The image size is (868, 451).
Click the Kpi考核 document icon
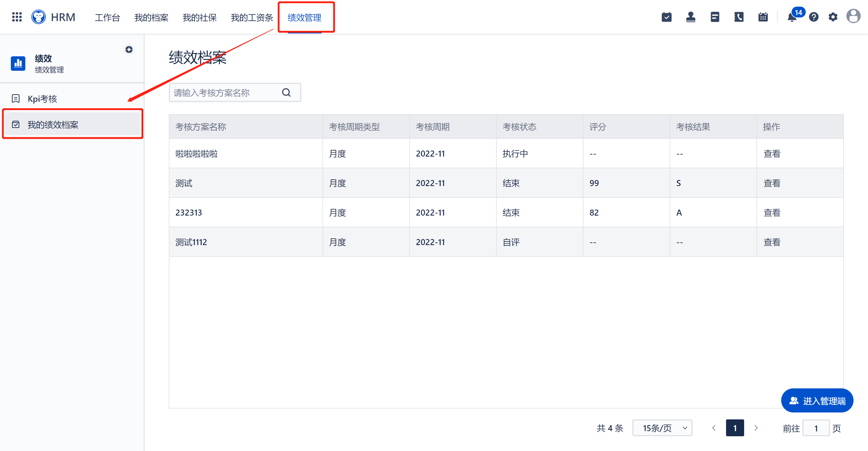point(15,99)
